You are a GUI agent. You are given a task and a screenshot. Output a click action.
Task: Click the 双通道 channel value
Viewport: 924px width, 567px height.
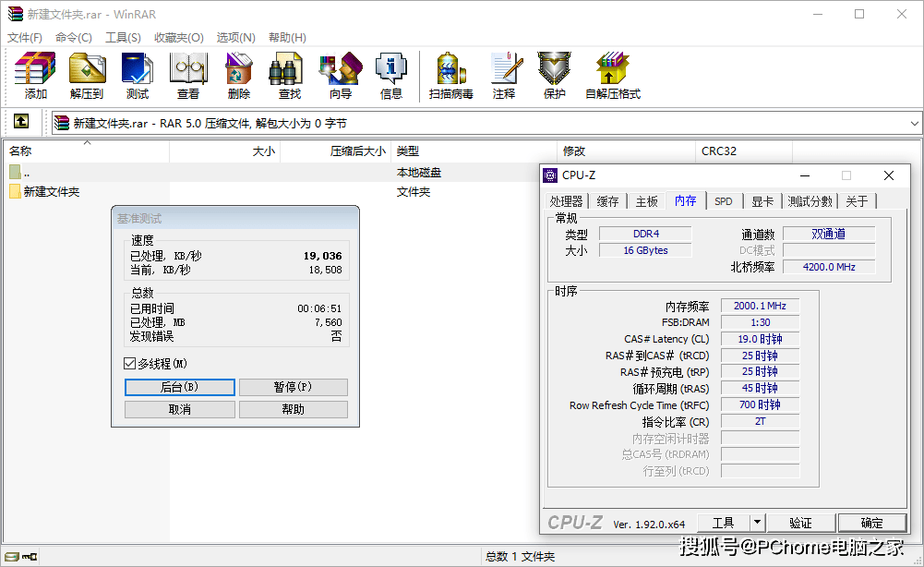(x=829, y=234)
